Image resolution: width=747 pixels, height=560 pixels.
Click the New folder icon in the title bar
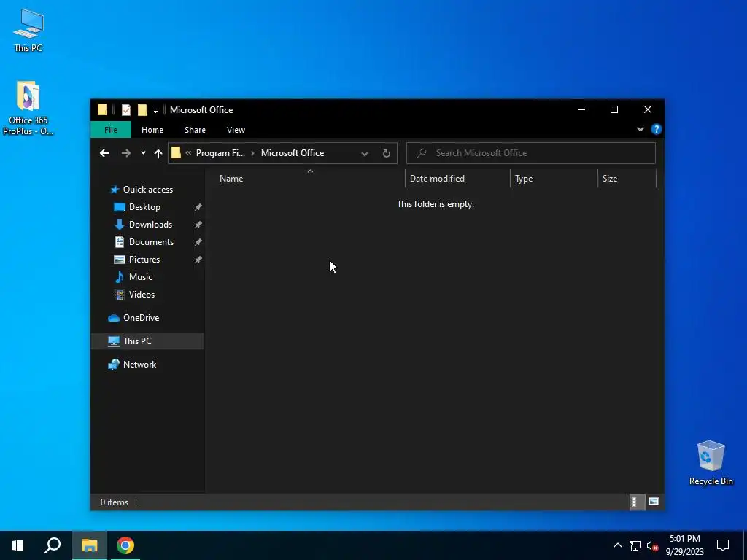click(x=142, y=110)
